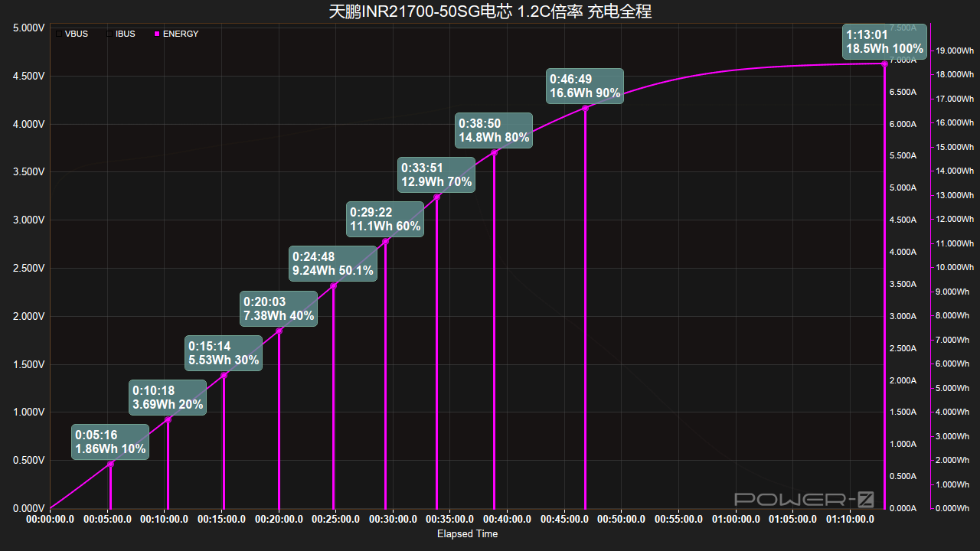Select the 0:05:16 1.86Wh 10% annotation

110,442
